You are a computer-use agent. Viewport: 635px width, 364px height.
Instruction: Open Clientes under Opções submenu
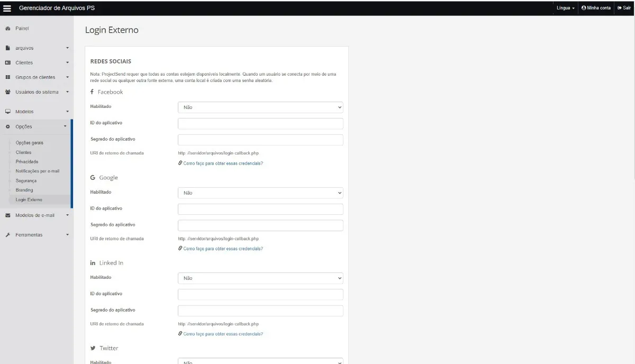23,152
